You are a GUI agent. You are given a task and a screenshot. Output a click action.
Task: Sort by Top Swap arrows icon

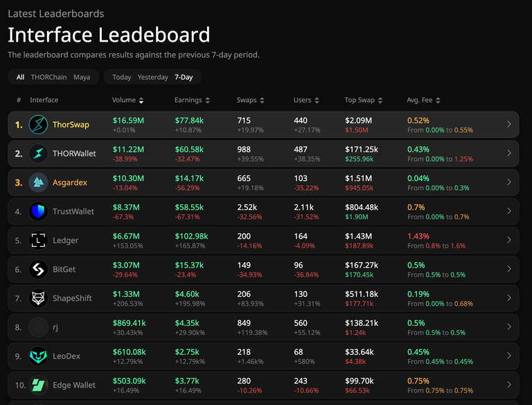pyautogui.click(x=380, y=101)
